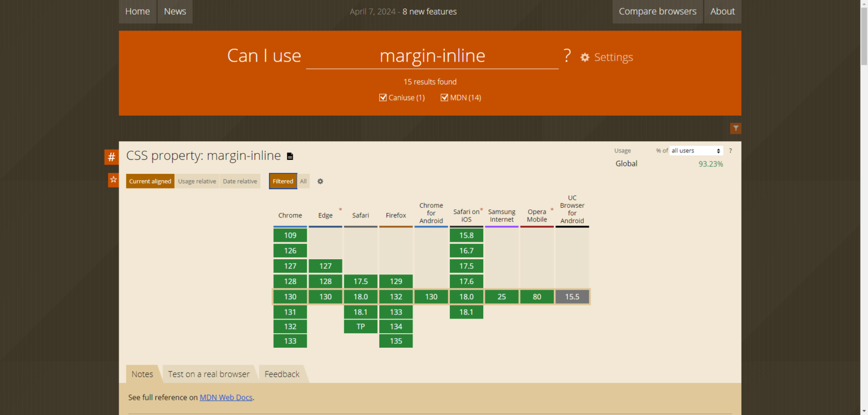Screen dimensions: 868x415
Task: Open the spec document icon beside title
Action: pyautogui.click(x=290, y=156)
